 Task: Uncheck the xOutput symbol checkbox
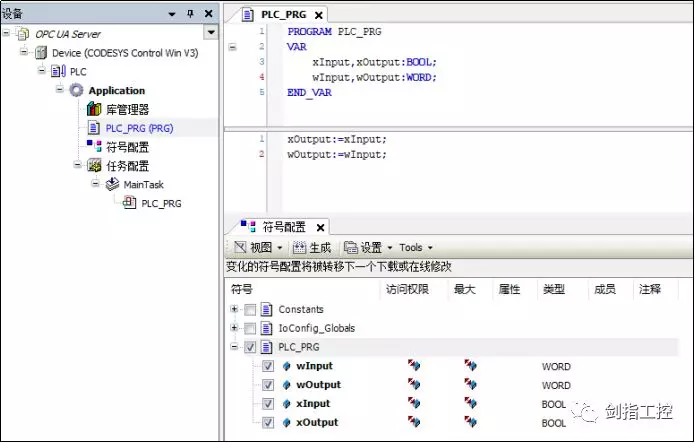click(268, 423)
